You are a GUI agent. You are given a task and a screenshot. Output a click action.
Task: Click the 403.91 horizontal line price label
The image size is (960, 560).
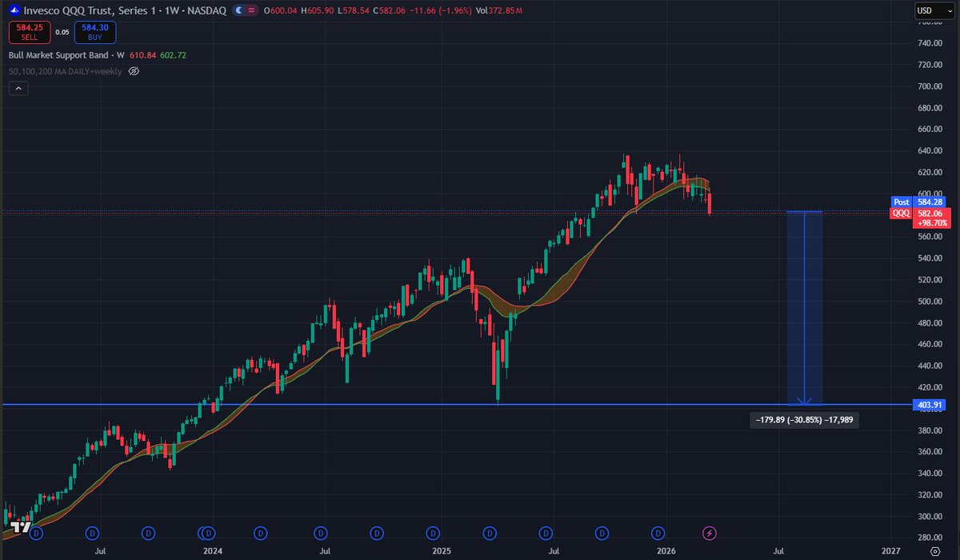tap(930, 405)
